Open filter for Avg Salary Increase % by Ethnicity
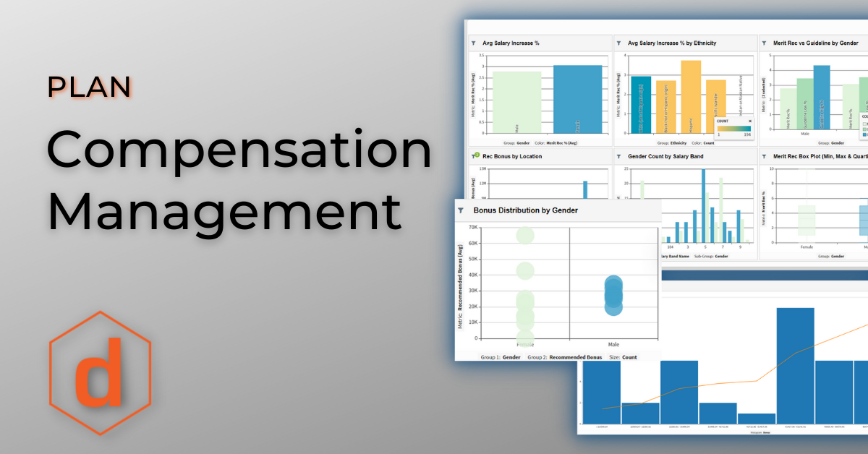Screen dimensions: 868x454 pos(618,43)
